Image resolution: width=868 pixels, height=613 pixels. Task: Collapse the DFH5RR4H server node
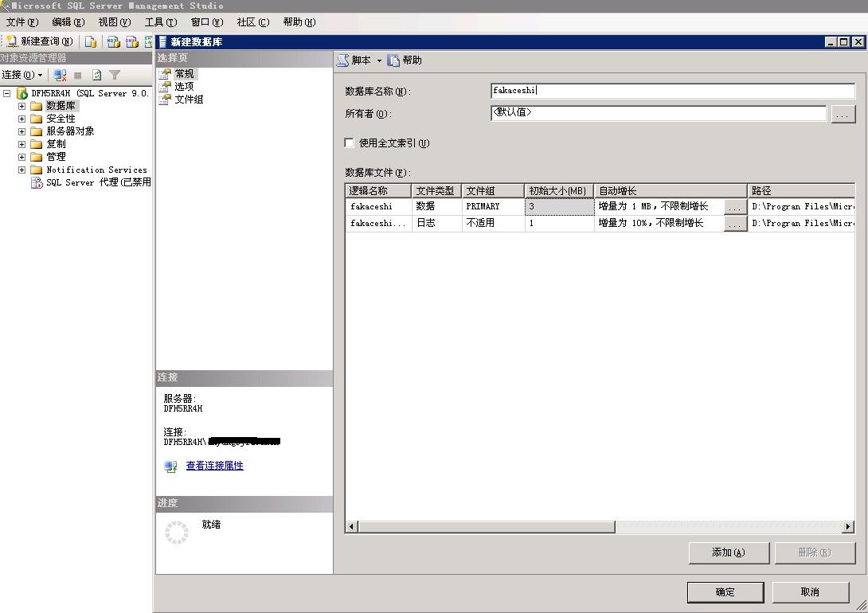pos(6,93)
